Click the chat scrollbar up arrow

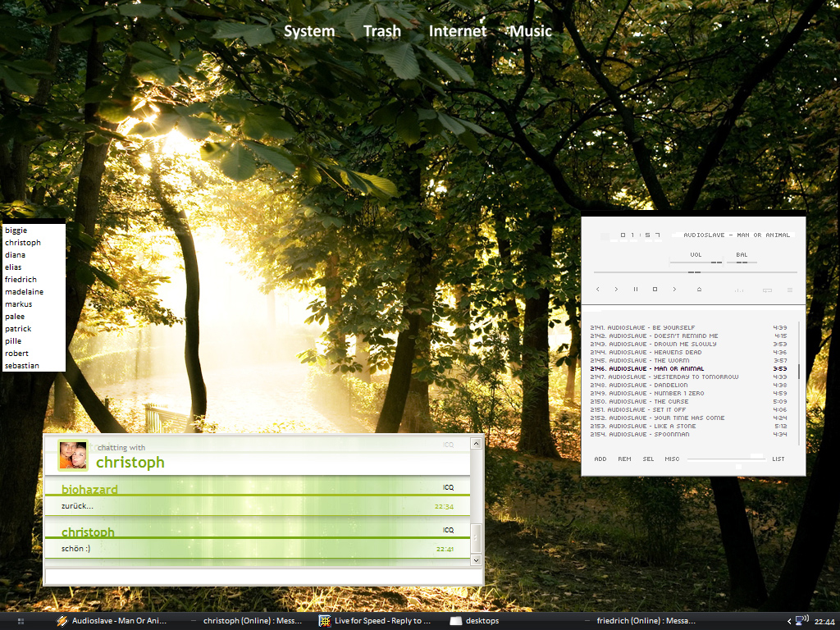coord(476,444)
